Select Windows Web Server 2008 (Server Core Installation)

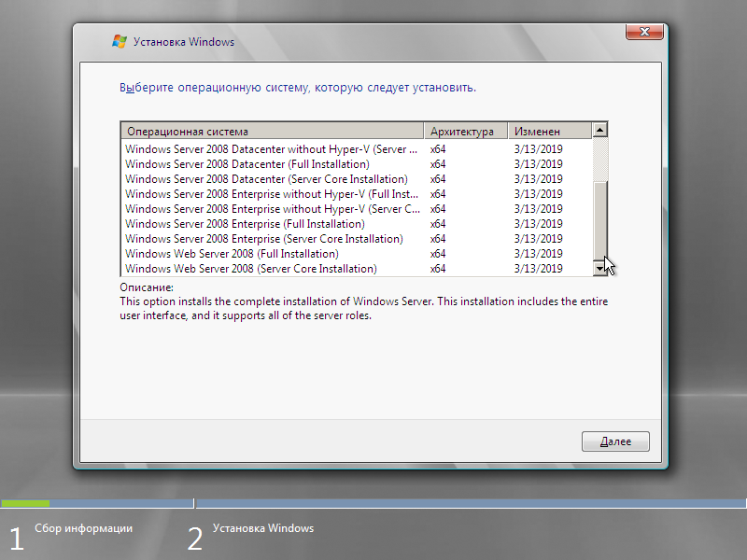click(x=357, y=269)
